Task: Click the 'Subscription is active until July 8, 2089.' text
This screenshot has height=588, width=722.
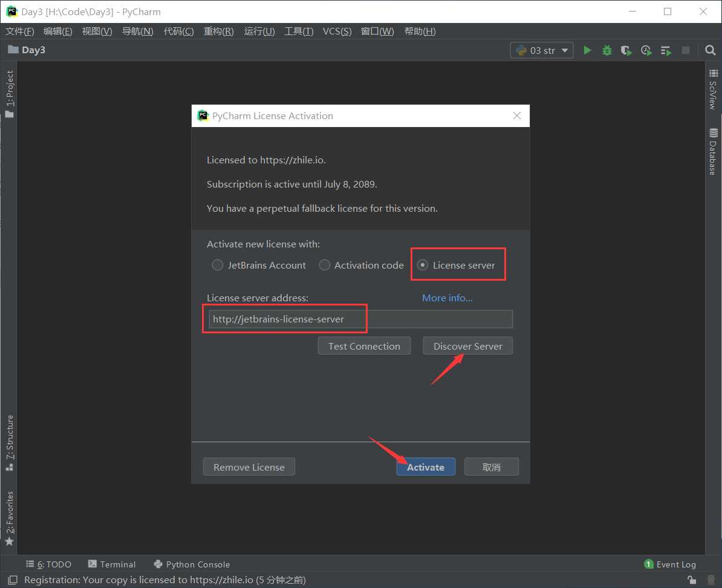Action: tap(292, 185)
